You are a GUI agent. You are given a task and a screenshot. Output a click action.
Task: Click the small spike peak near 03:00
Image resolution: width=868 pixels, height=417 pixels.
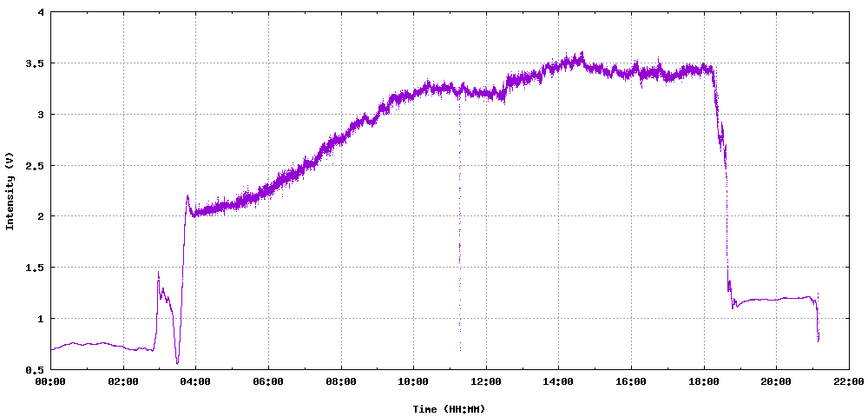(158, 272)
